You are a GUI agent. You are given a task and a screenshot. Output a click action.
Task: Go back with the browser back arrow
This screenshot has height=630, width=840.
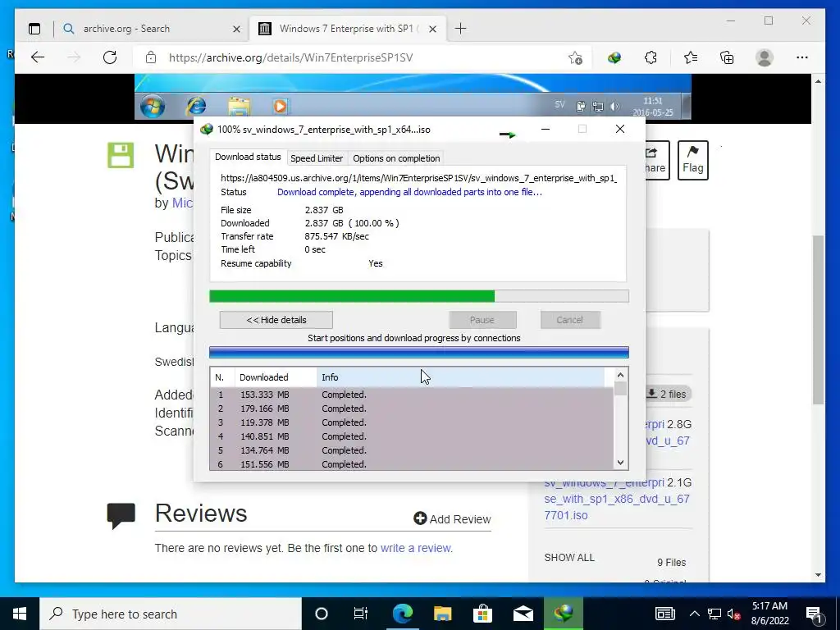click(x=38, y=57)
